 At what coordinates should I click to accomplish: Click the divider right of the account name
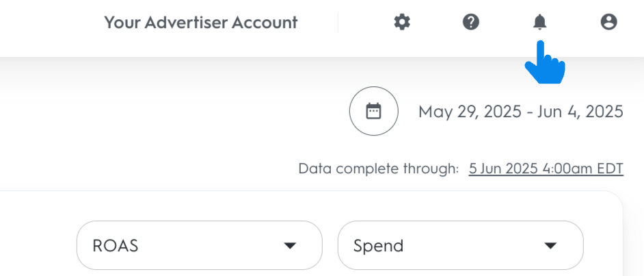[x=338, y=23]
